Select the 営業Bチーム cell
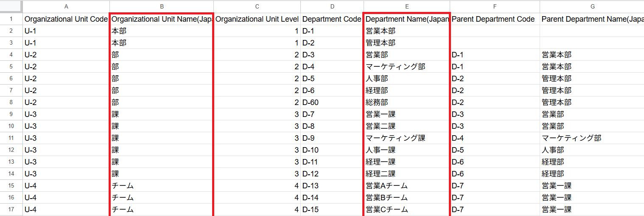The width and height of the screenshot is (644, 216). [407, 198]
